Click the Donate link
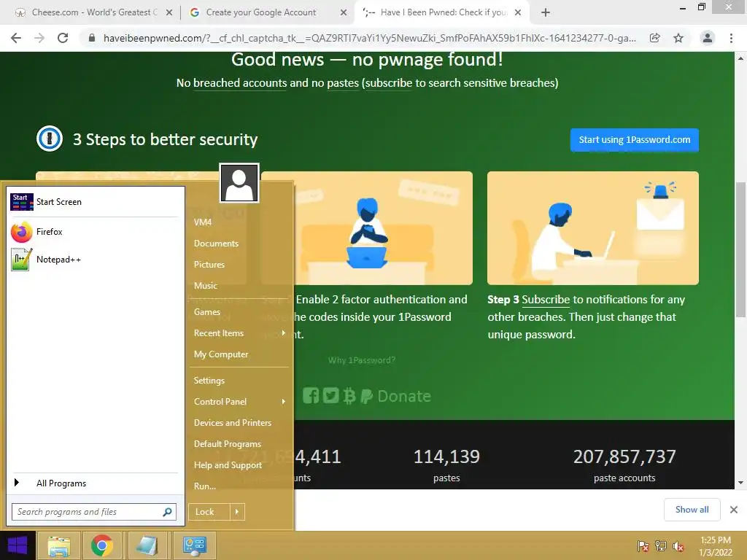This screenshot has height=560, width=747. [x=404, y=396]
